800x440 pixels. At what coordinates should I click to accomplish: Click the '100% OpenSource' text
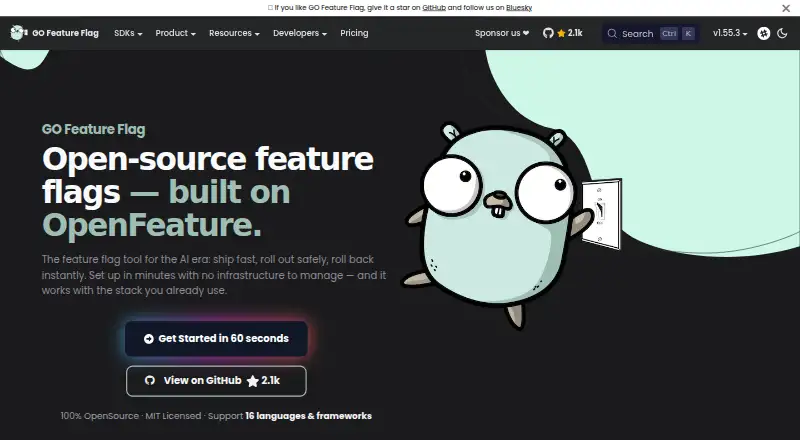99,416
